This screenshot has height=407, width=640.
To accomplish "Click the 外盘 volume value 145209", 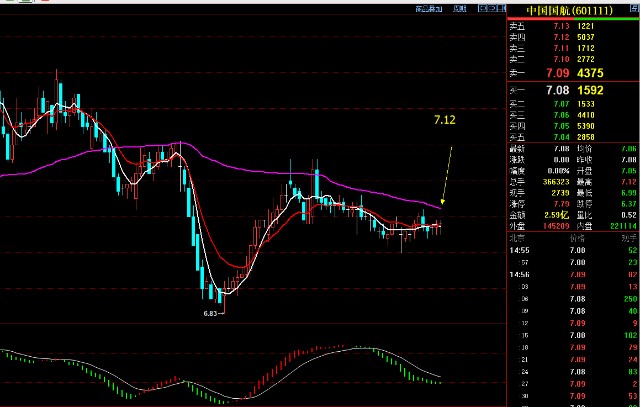I will pyautogui.click(x=547, y=226).
